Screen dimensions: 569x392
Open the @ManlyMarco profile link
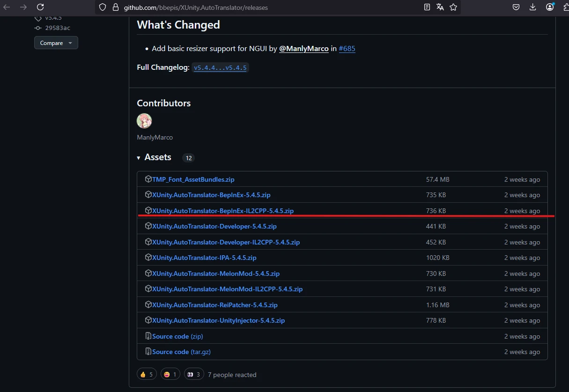[304, 49]
